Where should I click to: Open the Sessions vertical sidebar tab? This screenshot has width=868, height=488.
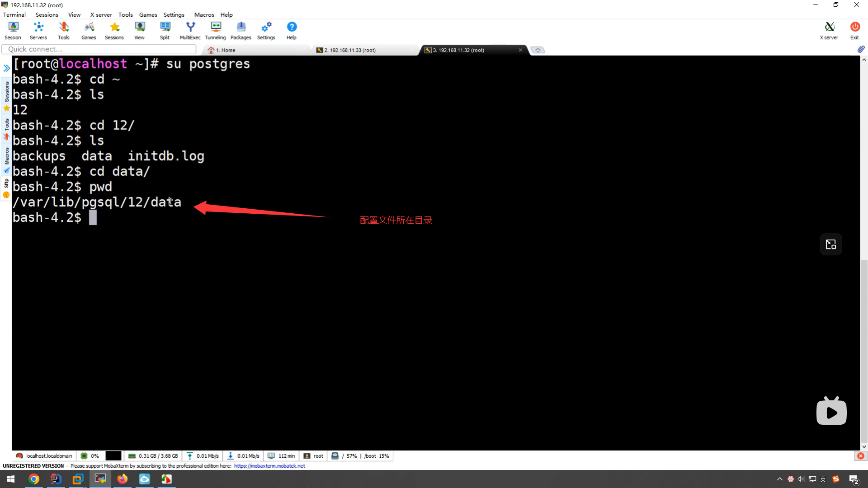tap(6, 92)
